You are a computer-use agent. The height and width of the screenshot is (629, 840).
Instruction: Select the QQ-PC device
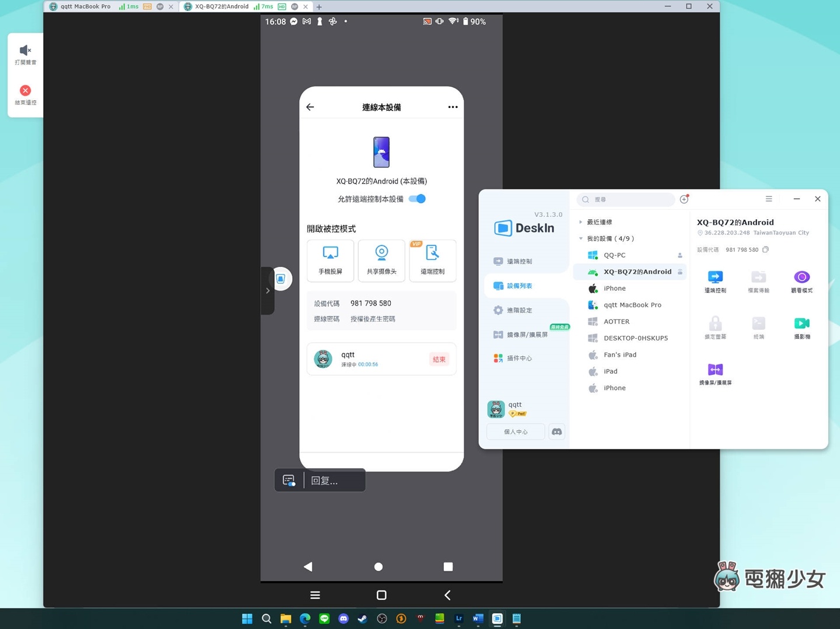tap(630, 255)
